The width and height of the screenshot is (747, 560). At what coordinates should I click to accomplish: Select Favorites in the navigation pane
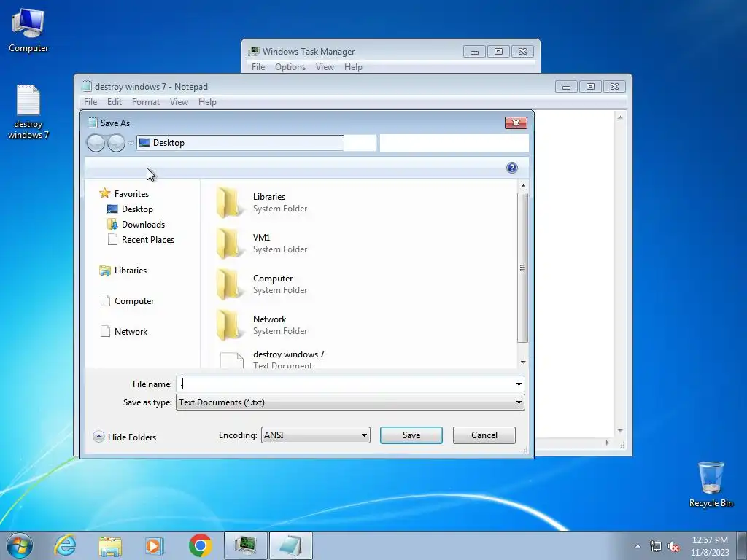[x=124, y=194]
